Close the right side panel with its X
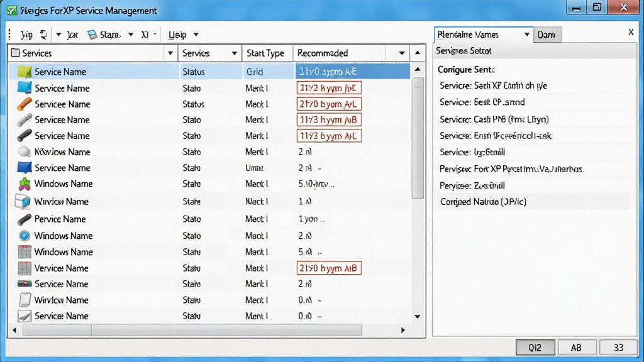The height and width of the screenshot is (362, 644). (x=631, y=32)
